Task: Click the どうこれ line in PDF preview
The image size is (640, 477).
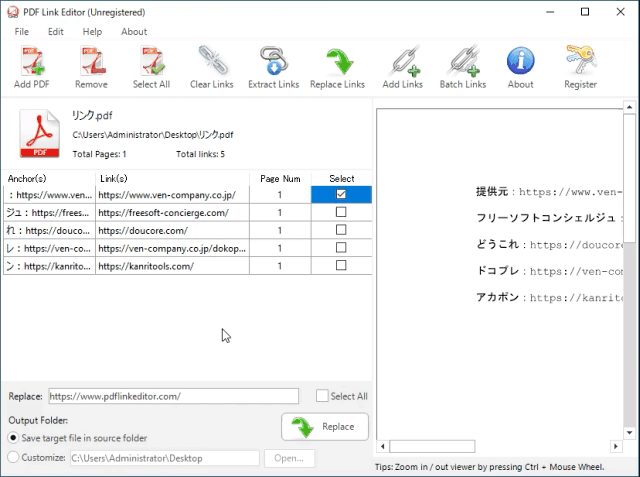Action: (x=549, y=244)
